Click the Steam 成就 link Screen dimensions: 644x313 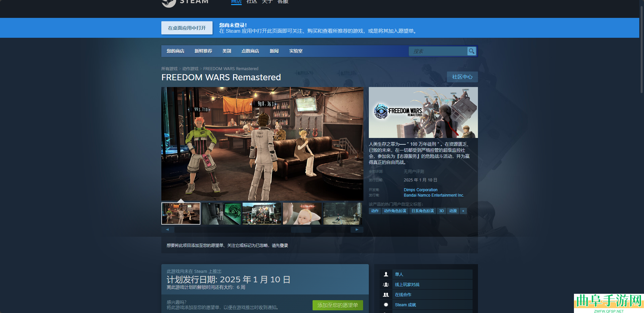pyautogui.click(x=406, y=305)
